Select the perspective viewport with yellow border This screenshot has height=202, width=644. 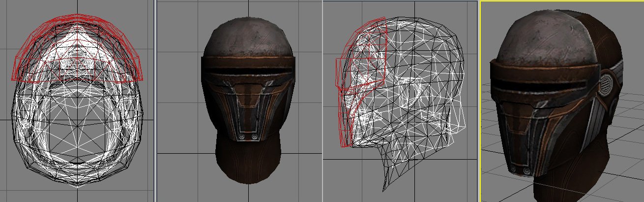click(x=562, y=101)
